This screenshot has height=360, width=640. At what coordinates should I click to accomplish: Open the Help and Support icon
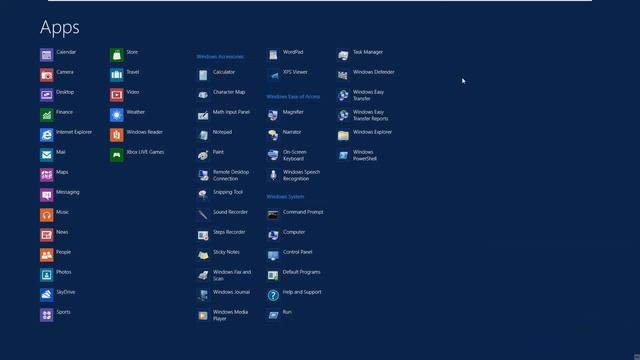click(x=273, y=295)
